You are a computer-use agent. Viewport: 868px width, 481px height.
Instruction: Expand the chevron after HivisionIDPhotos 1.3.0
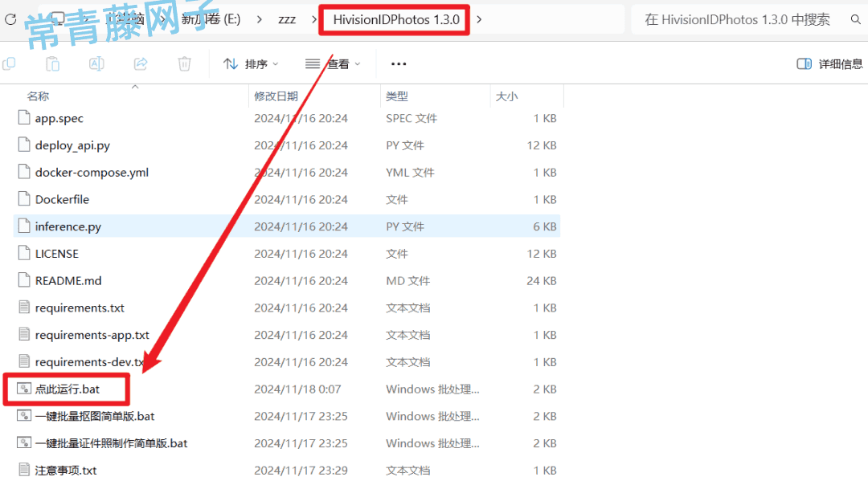click(479, 20)
